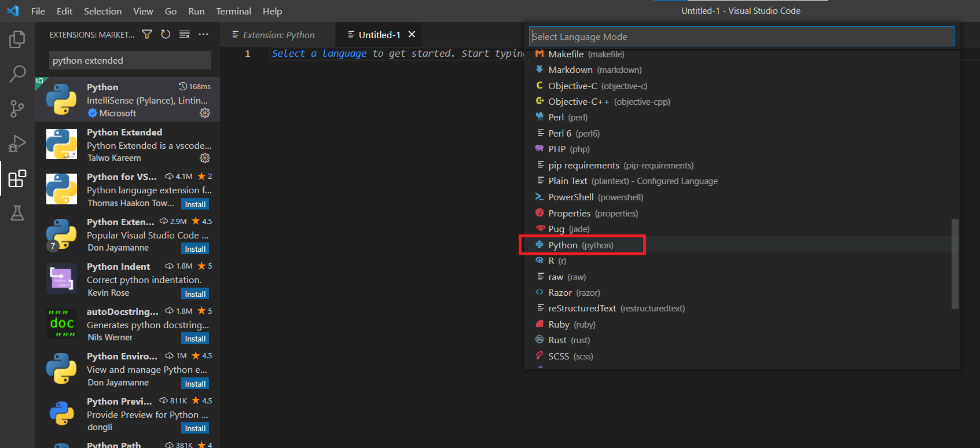The height and width of the screenshot is (448, 980).
Task: Install Python for VSCode extension
Action: point(195,204)
